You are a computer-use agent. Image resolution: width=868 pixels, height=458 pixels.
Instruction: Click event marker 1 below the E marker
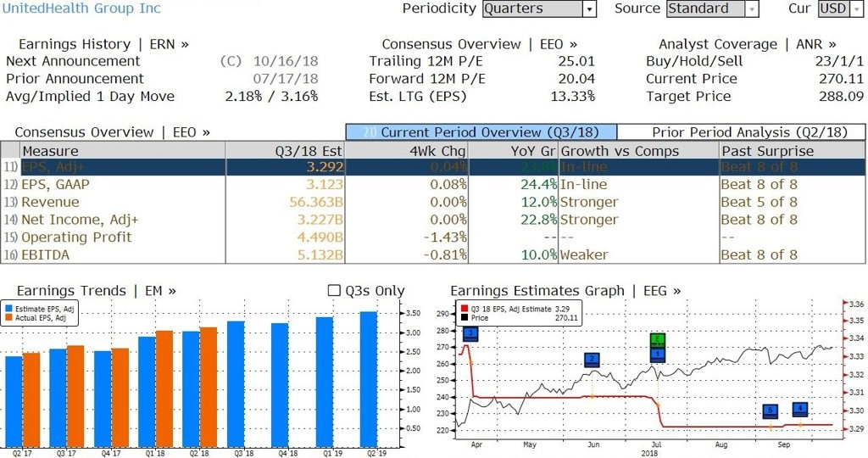(657, 355)
